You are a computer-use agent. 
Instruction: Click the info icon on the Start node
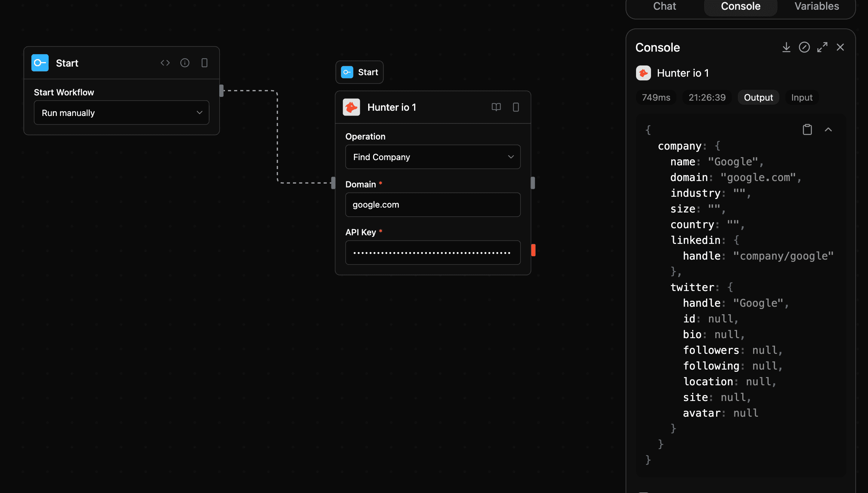[x=185, y=62]
